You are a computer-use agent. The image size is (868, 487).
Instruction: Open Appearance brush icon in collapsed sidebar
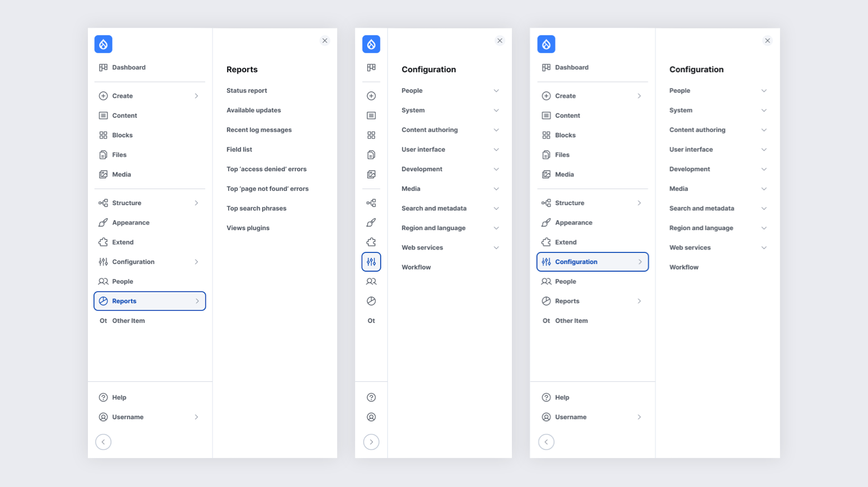tap(371, 222)
